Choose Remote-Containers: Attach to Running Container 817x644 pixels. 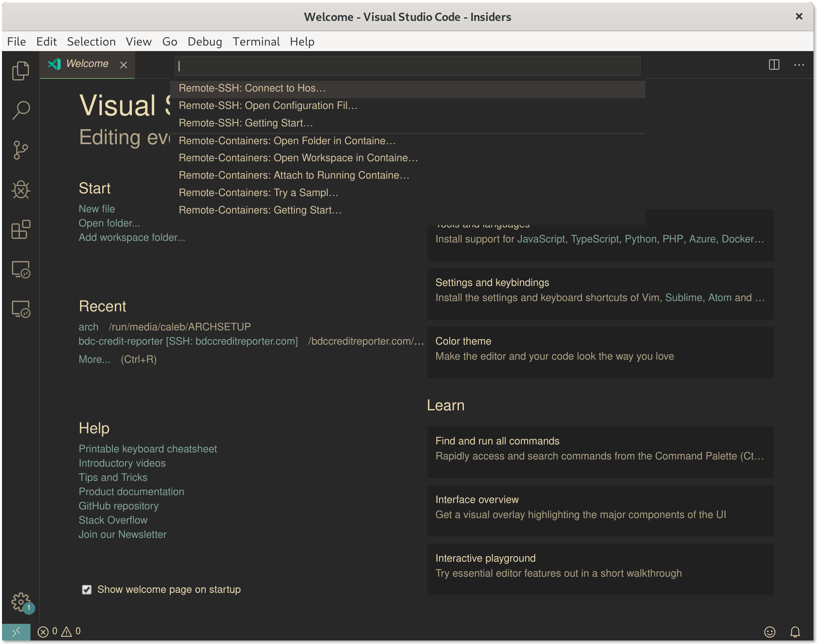pyautogui.click(x=408, y=175)
